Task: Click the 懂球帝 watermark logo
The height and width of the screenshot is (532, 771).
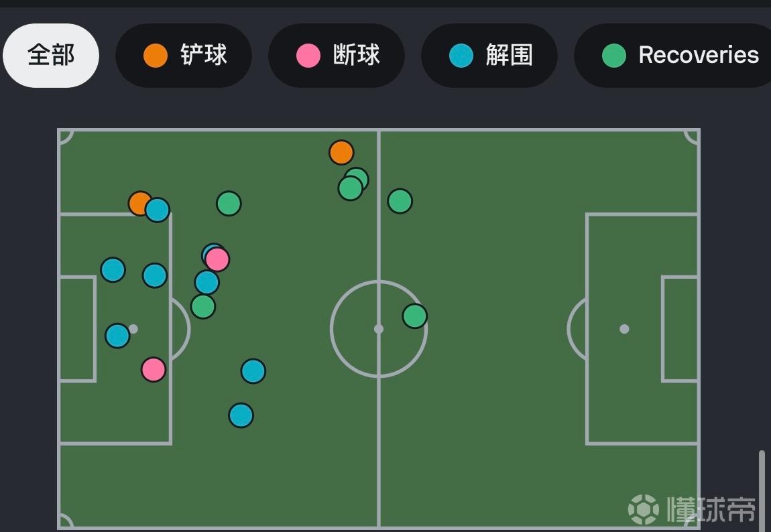Action: point(692,509)
